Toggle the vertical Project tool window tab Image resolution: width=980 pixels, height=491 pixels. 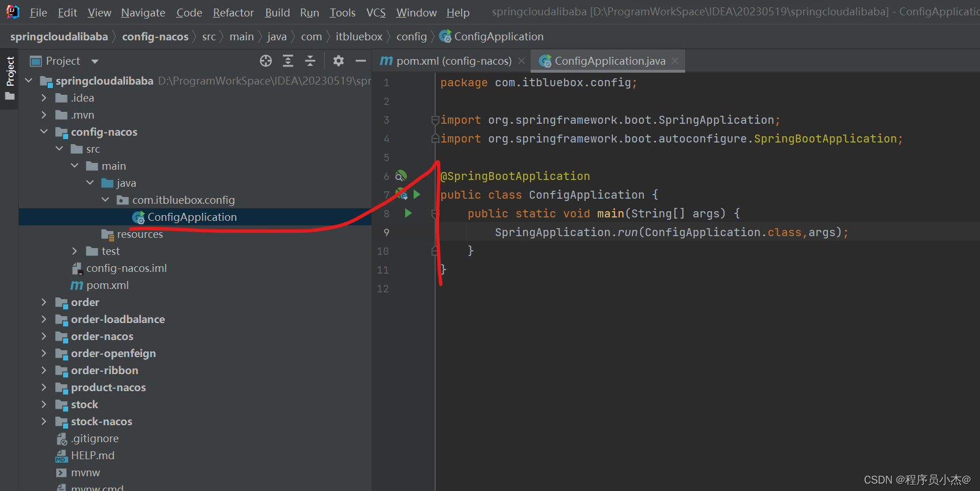coord(10,78)
